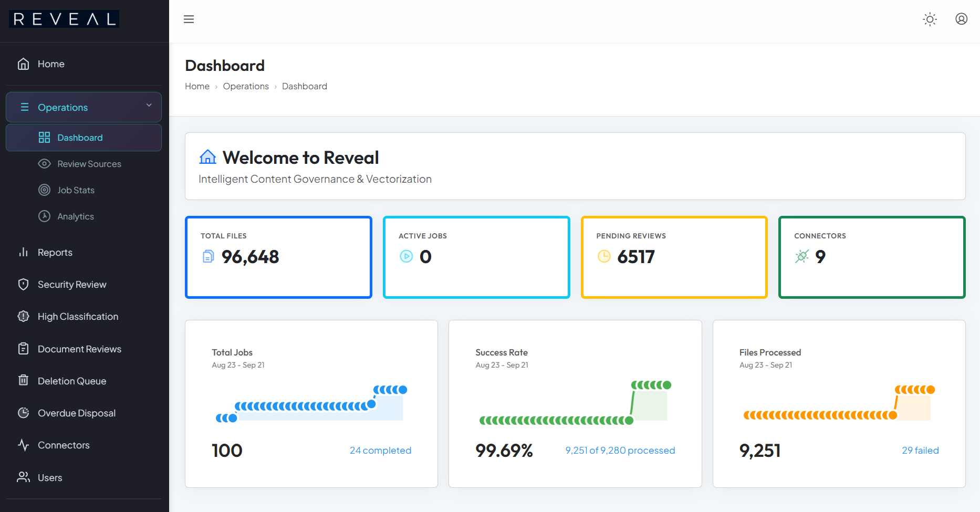Click the Success Rate green chart
The image size is (980, 512).
tap(575, 402)
